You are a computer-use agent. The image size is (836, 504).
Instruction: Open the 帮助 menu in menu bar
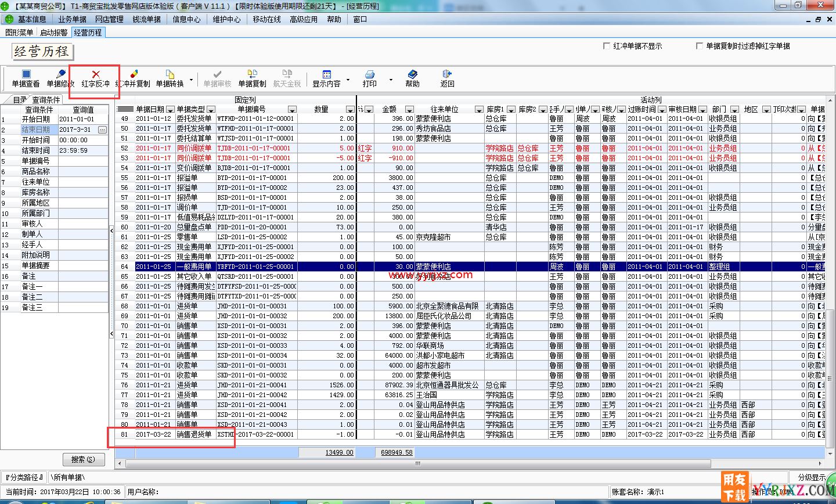(334, 19)
